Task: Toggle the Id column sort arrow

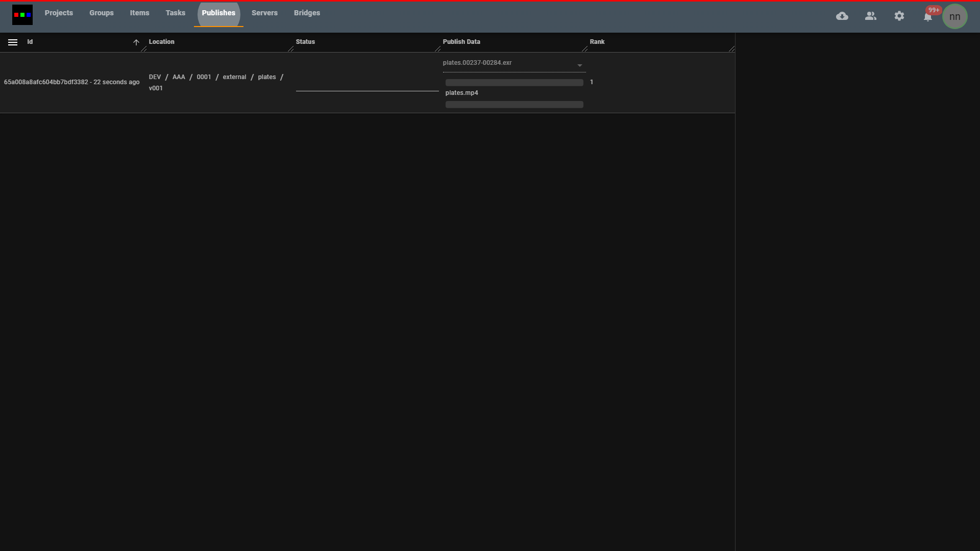Action: (136, 42)
